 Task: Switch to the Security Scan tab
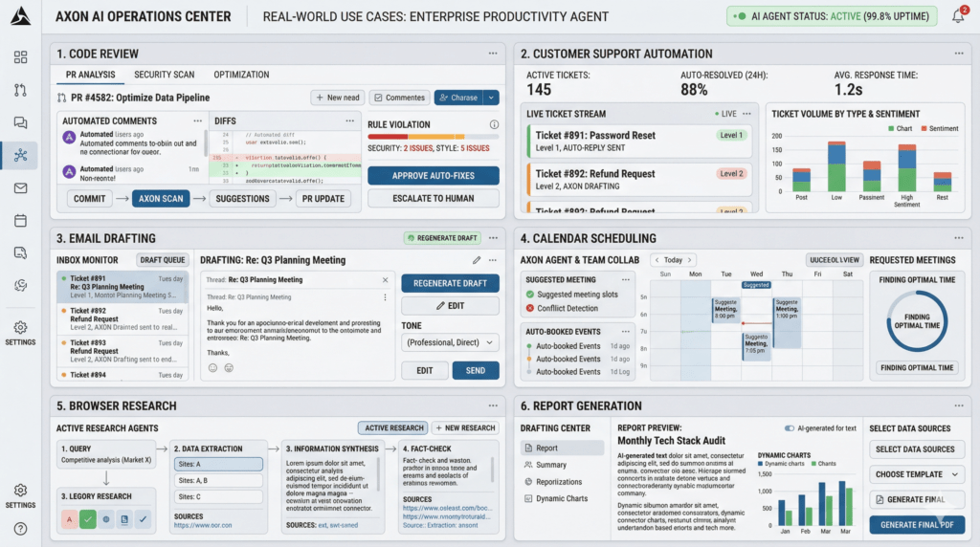pyautogui.click(x=165, y=75)
